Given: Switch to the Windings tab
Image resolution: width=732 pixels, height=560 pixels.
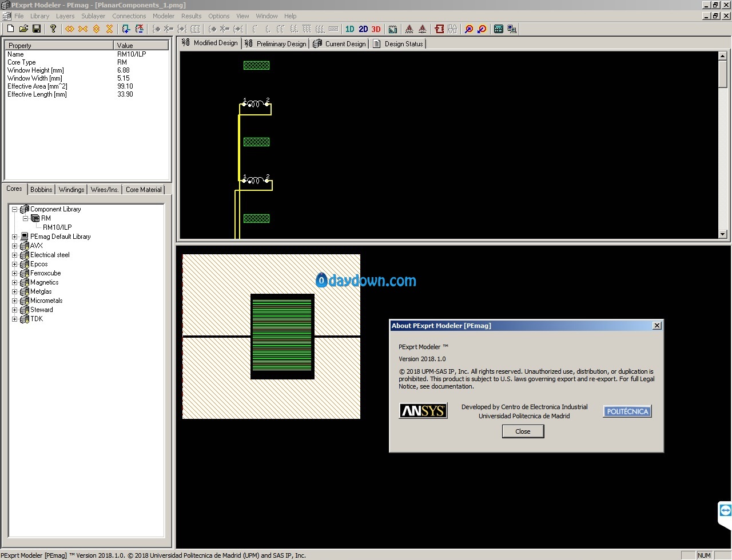Looking at the screenshot, I should (71, 190).
